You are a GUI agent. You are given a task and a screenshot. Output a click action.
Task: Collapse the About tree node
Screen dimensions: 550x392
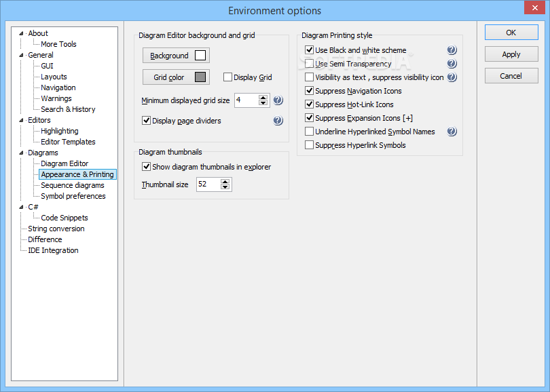tap(21, 33)
